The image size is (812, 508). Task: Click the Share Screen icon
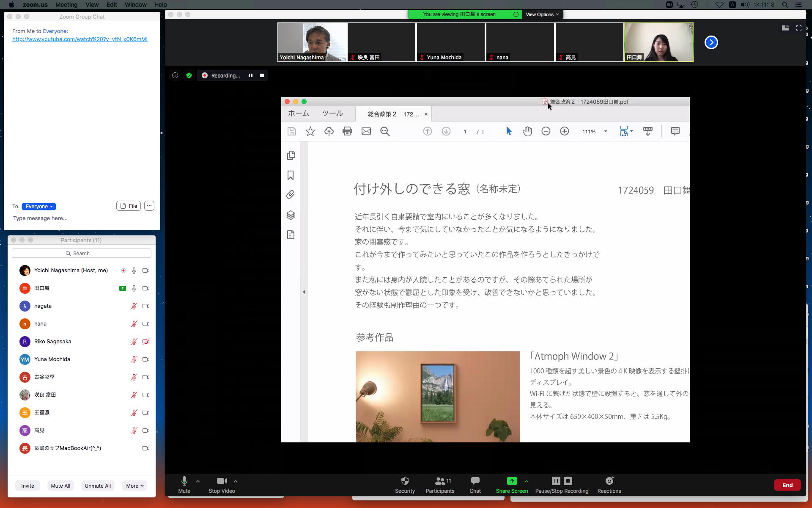(x=512, y=481)
